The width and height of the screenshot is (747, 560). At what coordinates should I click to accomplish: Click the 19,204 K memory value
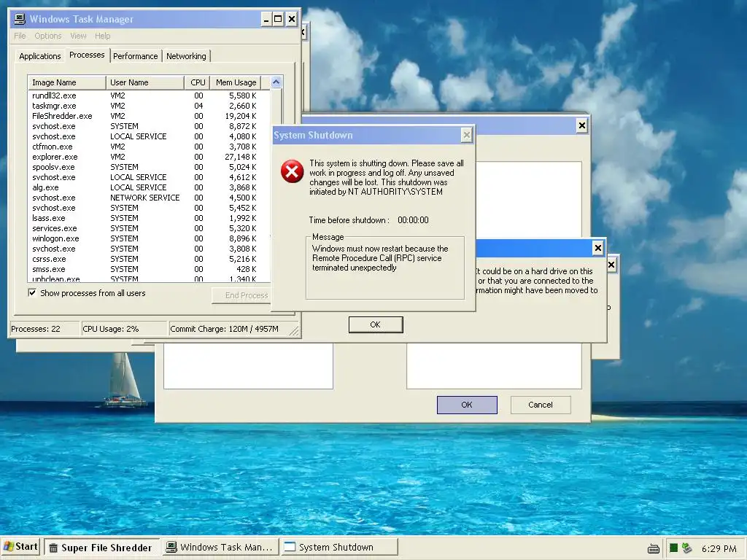tap(241, 116)
